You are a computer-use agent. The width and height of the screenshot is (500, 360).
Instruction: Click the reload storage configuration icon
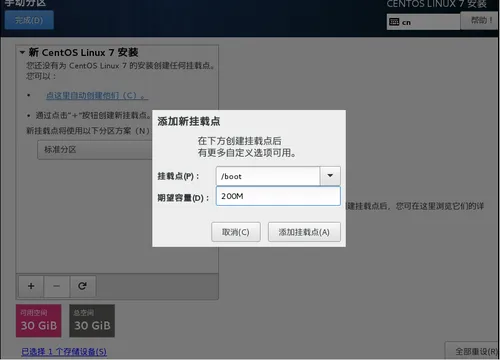82,286
